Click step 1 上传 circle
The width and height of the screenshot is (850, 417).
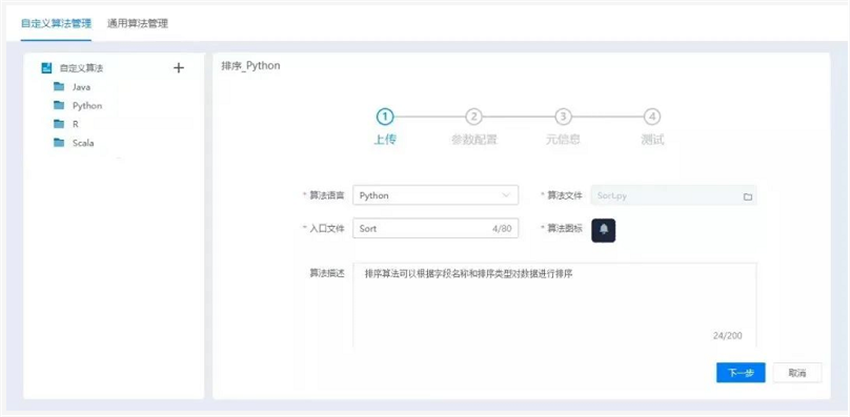click(385, 117)
